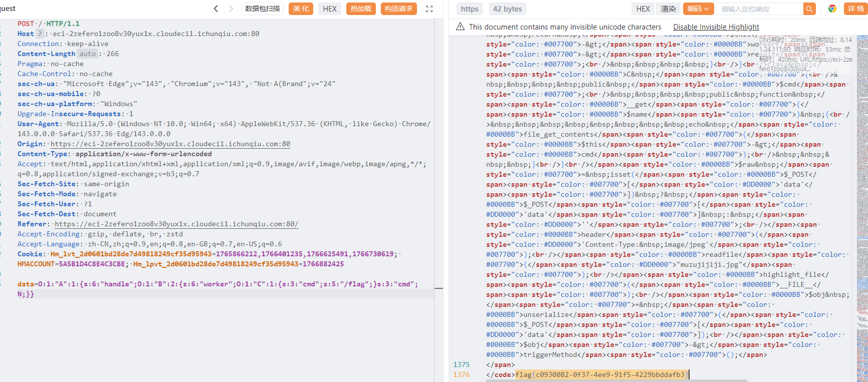The width and height of the screenshot is (868, 382).
Task: Open the 编码 encoding dropdown
Action: tap(698, 9)
